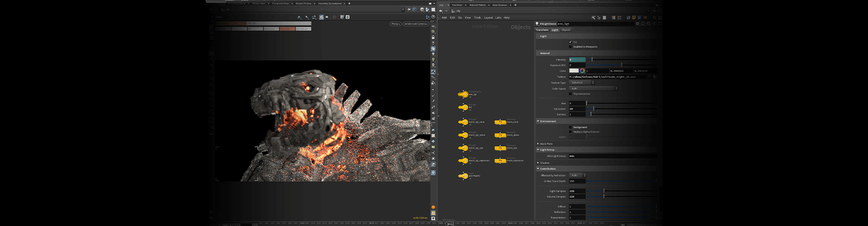Click the Light Samples slider
The image size is (868, 226).
coord(622,191)
